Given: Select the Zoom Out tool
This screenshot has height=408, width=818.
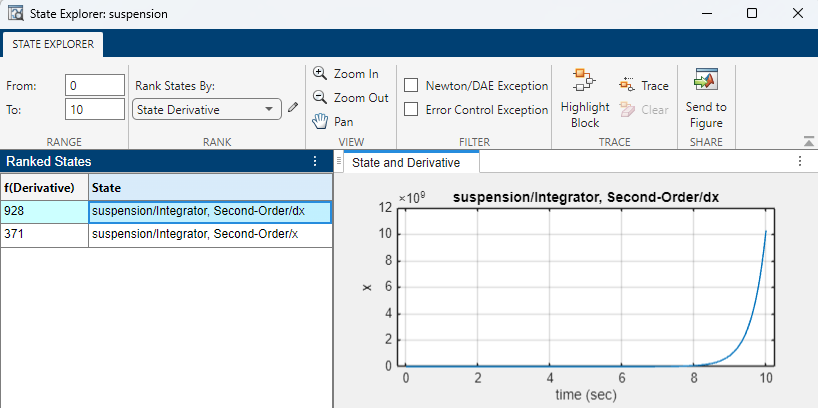Looking at the screenshot, I should coord(350,98).
